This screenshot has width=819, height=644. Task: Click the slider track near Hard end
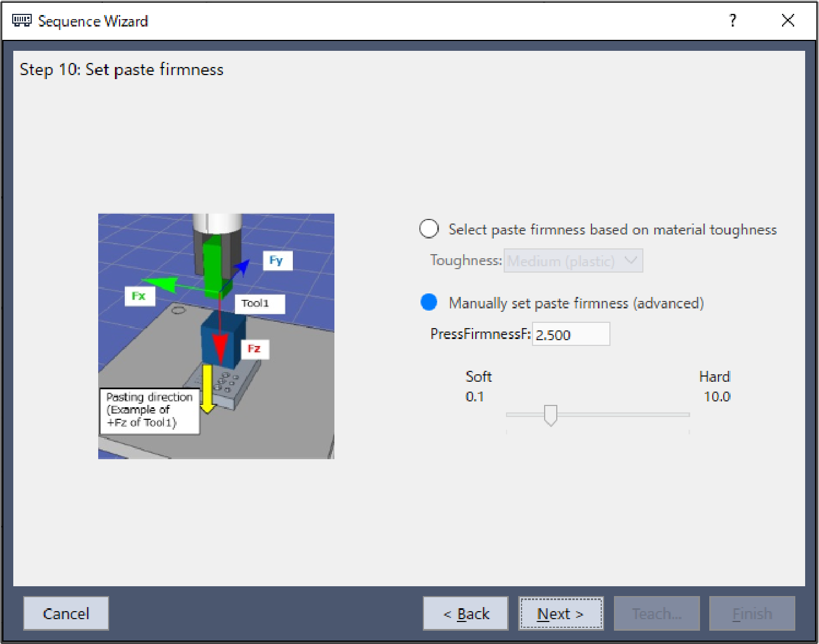(x=676, y=415)
